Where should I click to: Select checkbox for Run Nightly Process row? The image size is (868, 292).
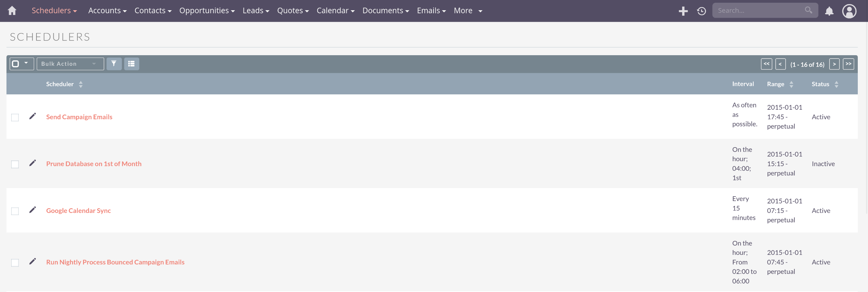point(15,263)
